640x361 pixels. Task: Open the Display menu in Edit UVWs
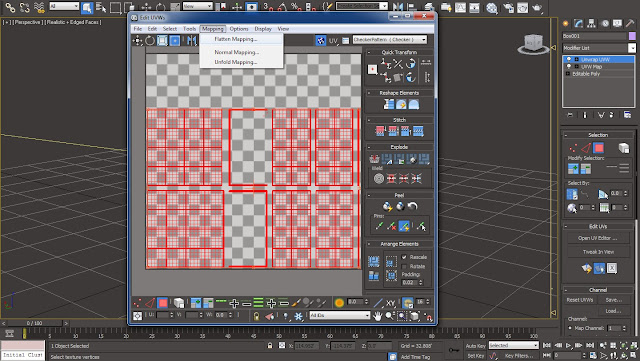coord(263,29)
